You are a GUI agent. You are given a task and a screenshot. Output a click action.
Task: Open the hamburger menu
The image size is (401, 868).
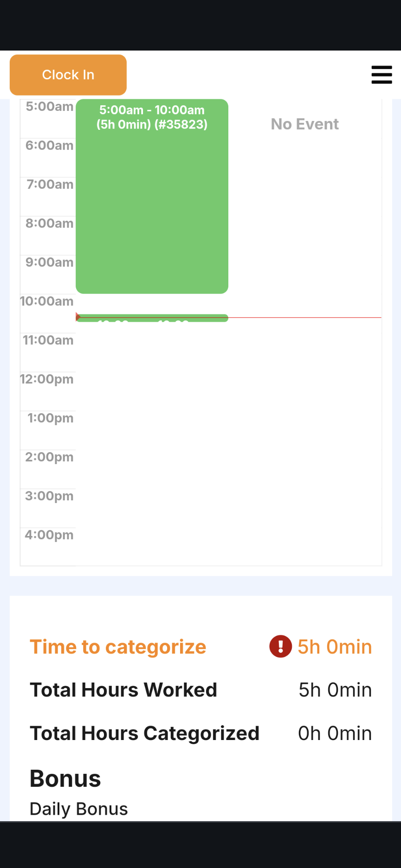tap(382, 75)
